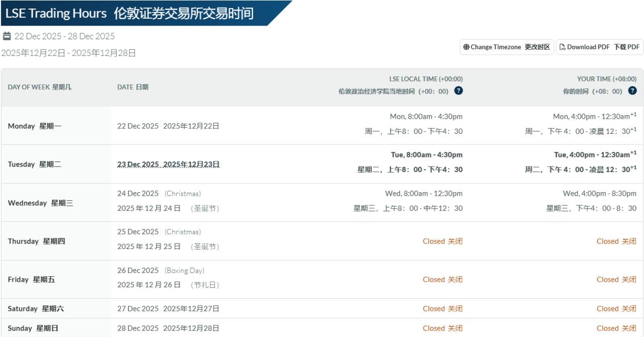Click '星期二，上午8：00 - 下午4：30' bold text
Viewport: 644px width, 337px height.
coord(410,170)
